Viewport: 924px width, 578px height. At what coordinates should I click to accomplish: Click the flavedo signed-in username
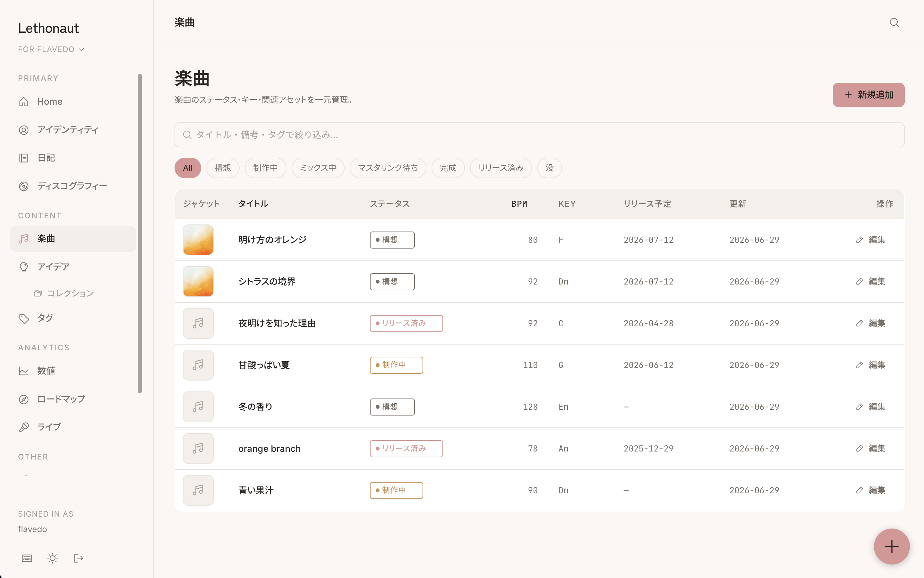click(32, 529)
